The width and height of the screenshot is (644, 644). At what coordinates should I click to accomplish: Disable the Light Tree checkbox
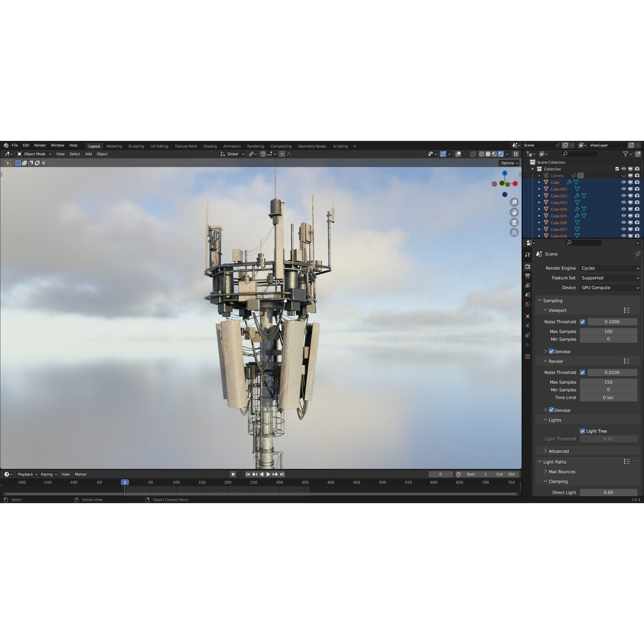pyautogui.click(x=583, y=431)
